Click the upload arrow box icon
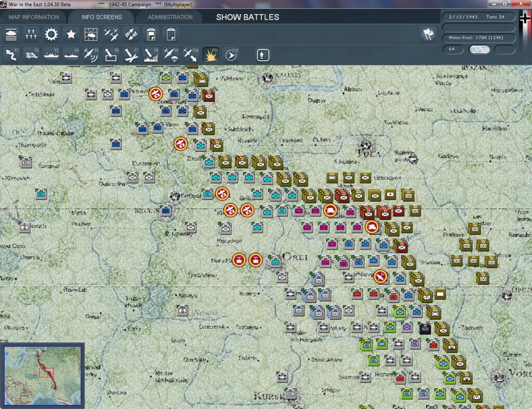Image resolution: width=532 pixels, height=409 pixels. [x=263, y=55]
